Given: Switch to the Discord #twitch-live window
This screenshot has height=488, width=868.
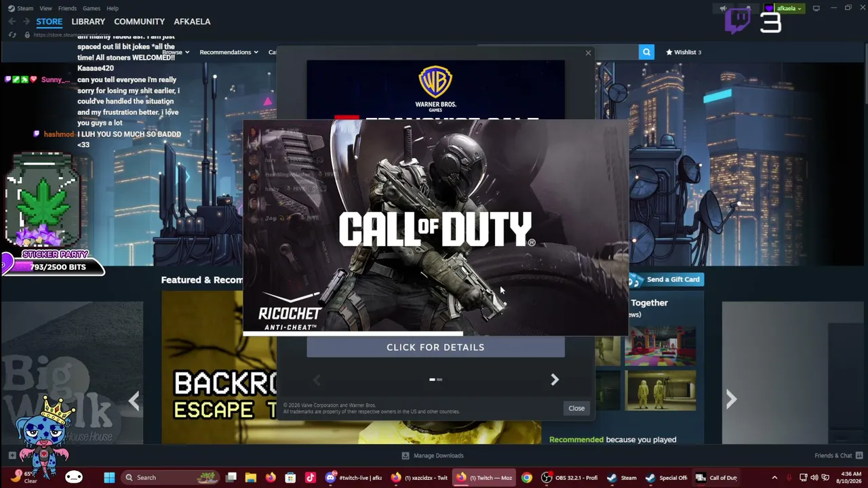Looking at the screenshot, I should click(x=354, y=478).
